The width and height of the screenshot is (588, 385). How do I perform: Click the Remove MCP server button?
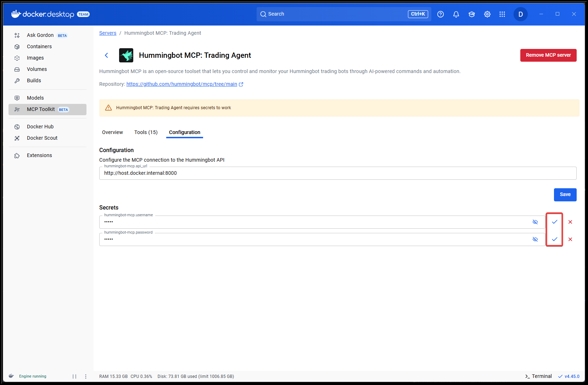coord(548,55)
